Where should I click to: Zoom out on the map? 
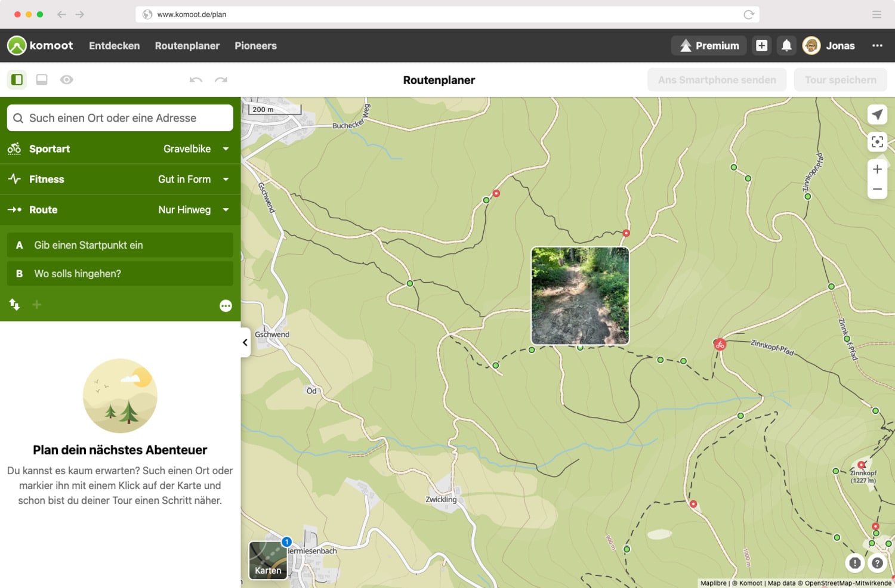coord(877,190)
